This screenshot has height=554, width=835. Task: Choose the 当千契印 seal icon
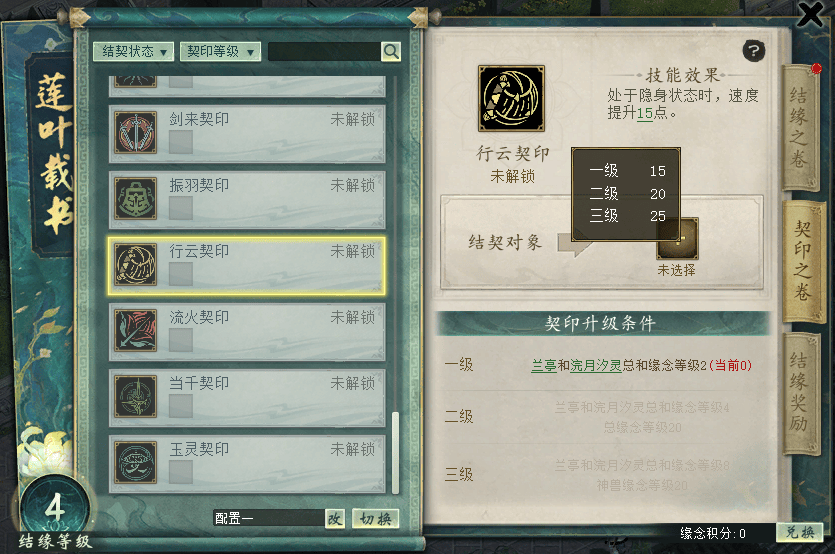pyautogui.click(x=135, y=397)
